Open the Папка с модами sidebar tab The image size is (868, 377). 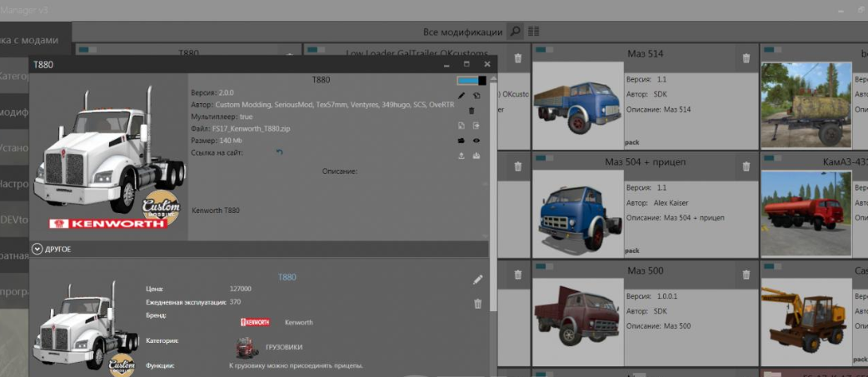point(32,40)
